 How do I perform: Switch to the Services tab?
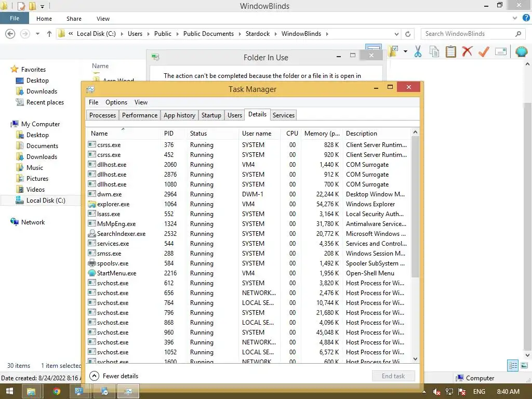point(283,115)
